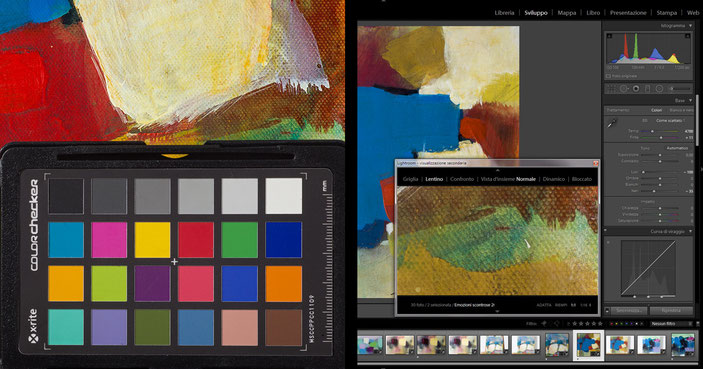Screen dimensions: 703x369
Task: Select the first thumbnail in the filmstrip
Action: click(370, 345)
